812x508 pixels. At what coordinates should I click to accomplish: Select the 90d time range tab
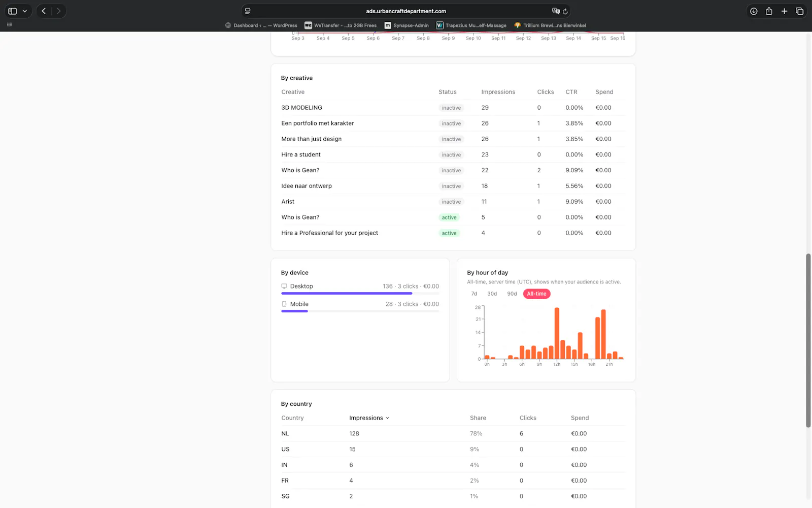(x=512, y=294)
